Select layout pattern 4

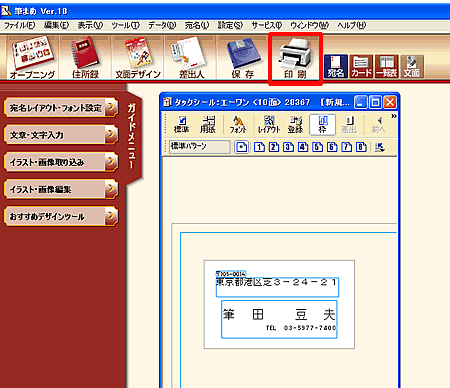[x=303, y=147]
